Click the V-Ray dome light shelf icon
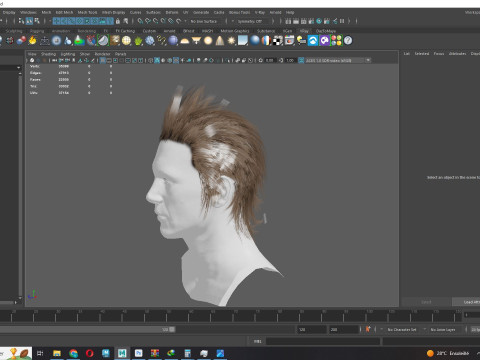 (x=184, y=41)
